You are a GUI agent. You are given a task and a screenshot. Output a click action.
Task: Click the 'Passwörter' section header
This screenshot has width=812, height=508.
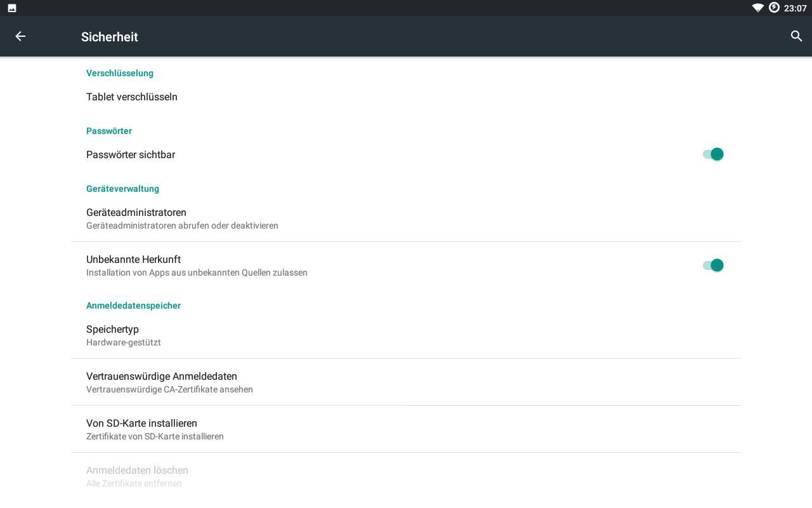(109, 131)
